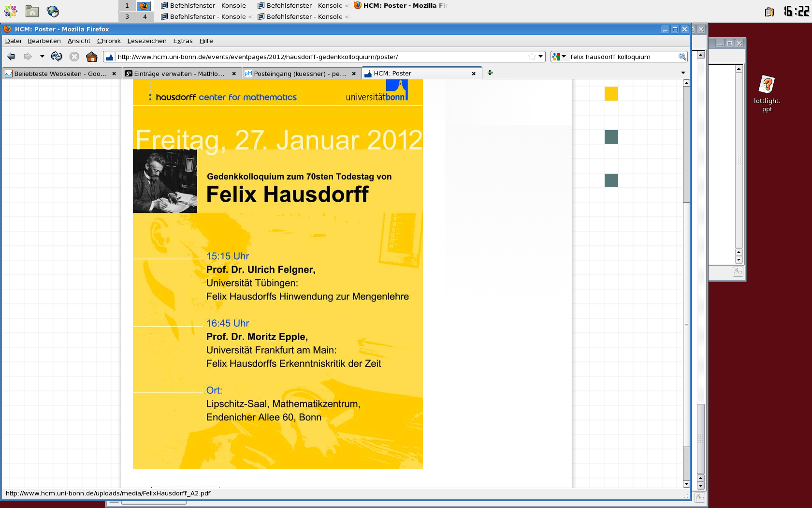Click the browser Back arrow button
Image resolution: width=812 pixels, height=508 pixels.
(11, 57)
